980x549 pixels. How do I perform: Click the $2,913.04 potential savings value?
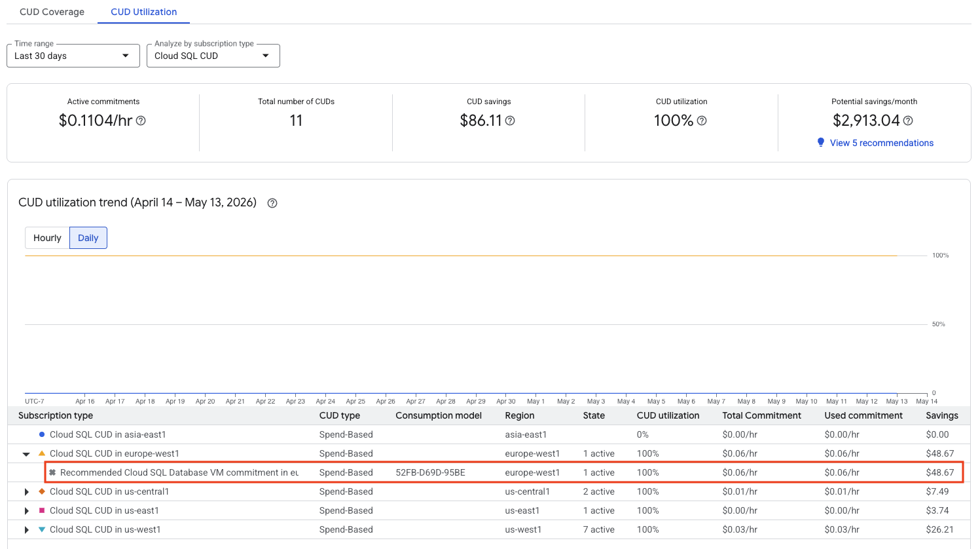[x=866, y=121]
